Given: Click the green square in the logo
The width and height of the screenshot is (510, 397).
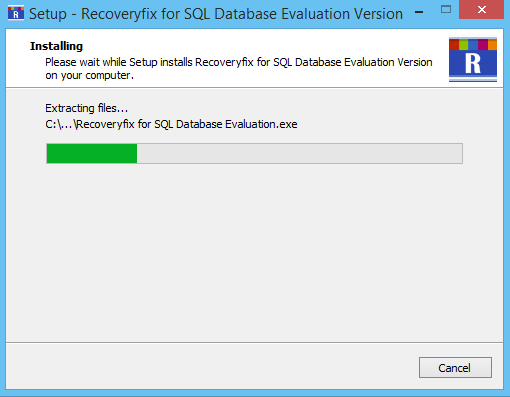Looking at the screenshot, I should pyautogui.click(x=463, y=45).
